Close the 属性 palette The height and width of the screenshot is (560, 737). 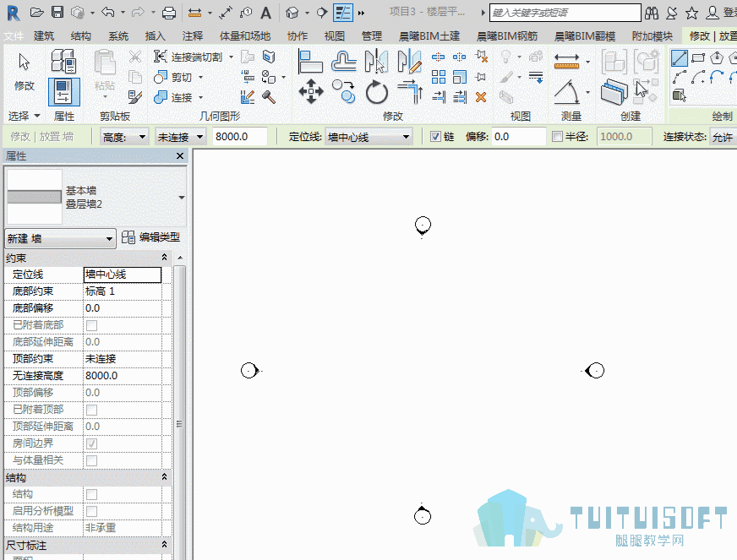pyautogui.click(x=180, y=156)
